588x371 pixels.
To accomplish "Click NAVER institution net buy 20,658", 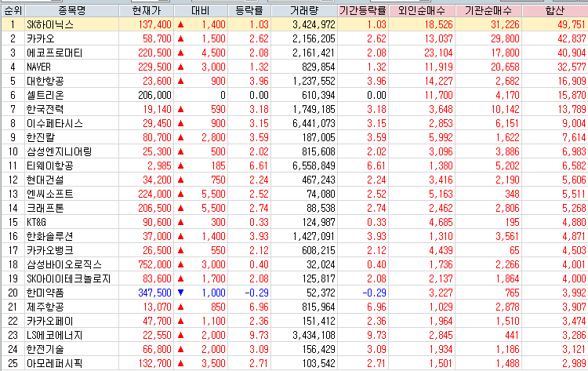I will [x=505, y=67].
